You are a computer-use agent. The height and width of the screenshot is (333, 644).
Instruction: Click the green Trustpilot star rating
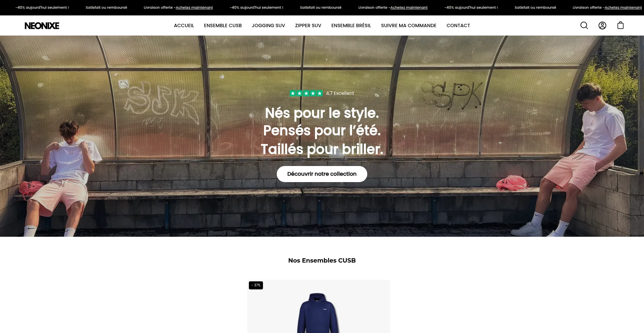306,93
